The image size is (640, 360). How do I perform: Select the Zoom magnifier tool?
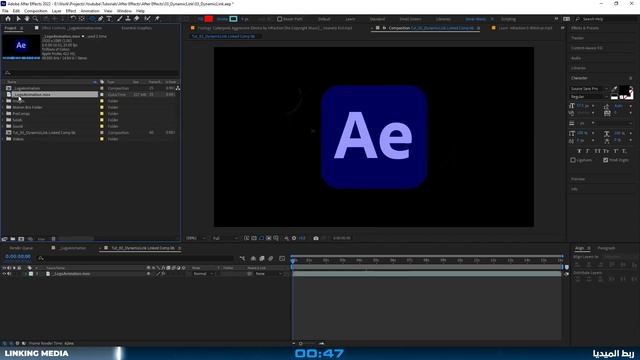click(x=36, y=19)
